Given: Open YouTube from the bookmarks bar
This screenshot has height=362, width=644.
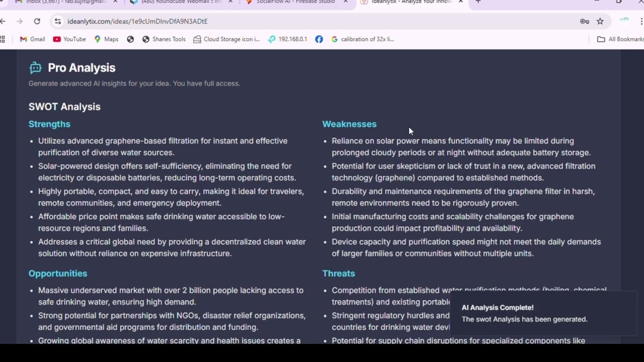Looking at the screenshot, I should 69,39.
